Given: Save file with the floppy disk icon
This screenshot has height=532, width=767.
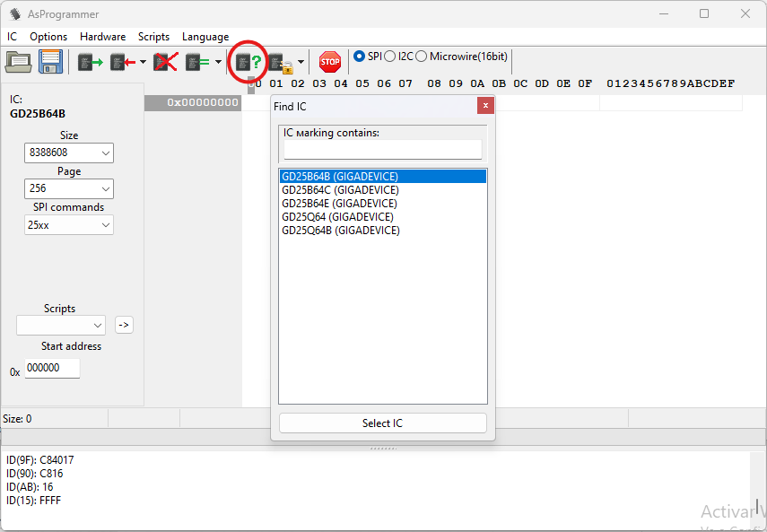Looking at the screenshot, I should [x=51, y=62].
